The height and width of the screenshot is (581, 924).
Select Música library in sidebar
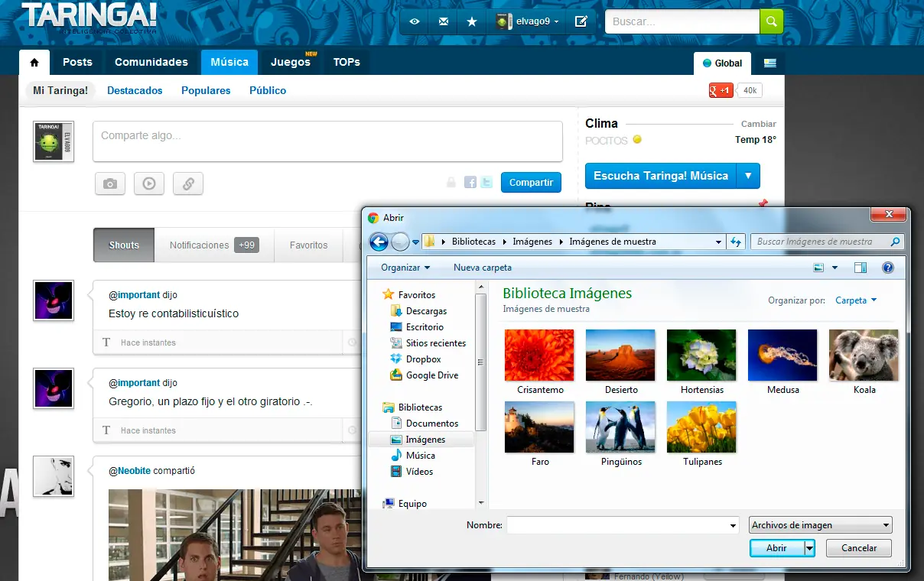pyautogui.click(x=412, y=456)
